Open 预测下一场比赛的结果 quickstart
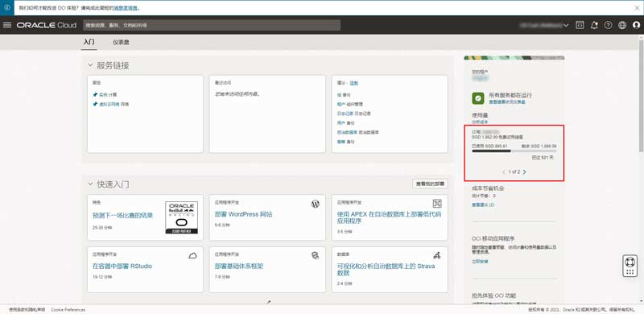 [123, 215]
